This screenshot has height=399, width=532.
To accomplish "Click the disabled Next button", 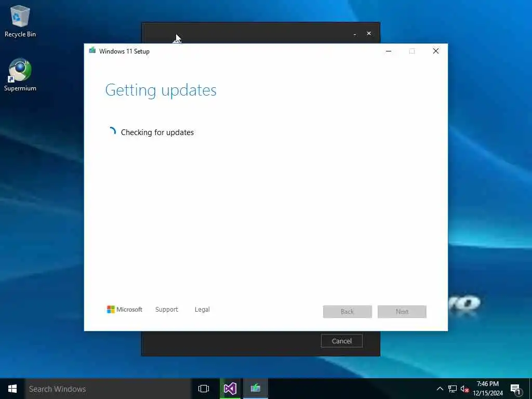I will 402,312.
